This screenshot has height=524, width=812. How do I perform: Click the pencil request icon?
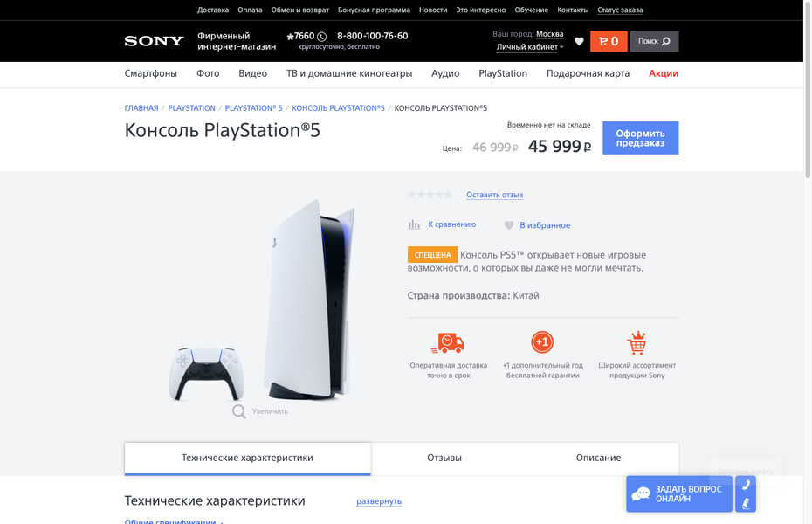(x=746, y=503)
